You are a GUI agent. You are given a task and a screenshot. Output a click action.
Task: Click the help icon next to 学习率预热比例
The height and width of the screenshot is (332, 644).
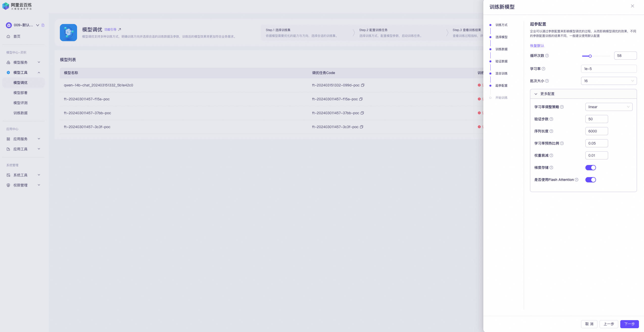pyautogui.click(x=562, y=143)
